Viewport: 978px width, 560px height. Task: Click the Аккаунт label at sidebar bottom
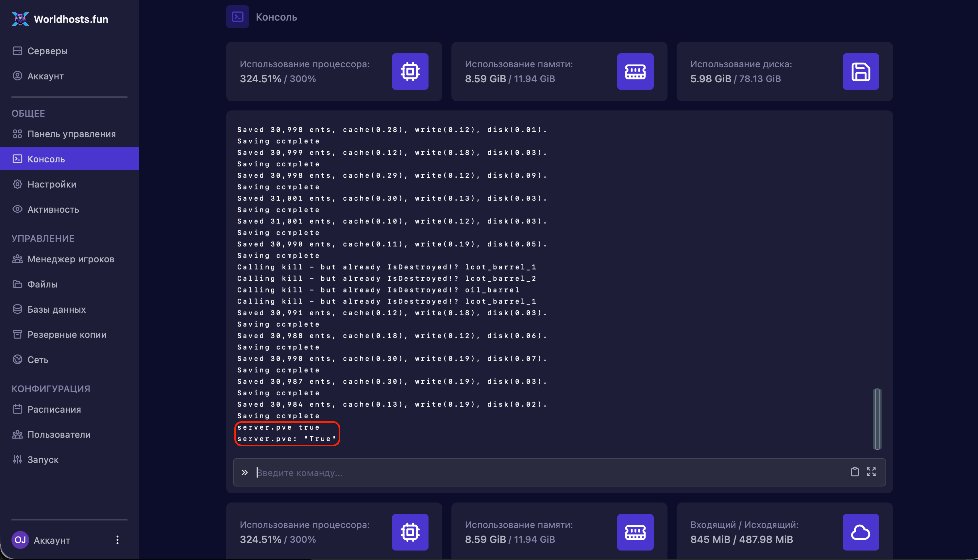tap(52, 540)
